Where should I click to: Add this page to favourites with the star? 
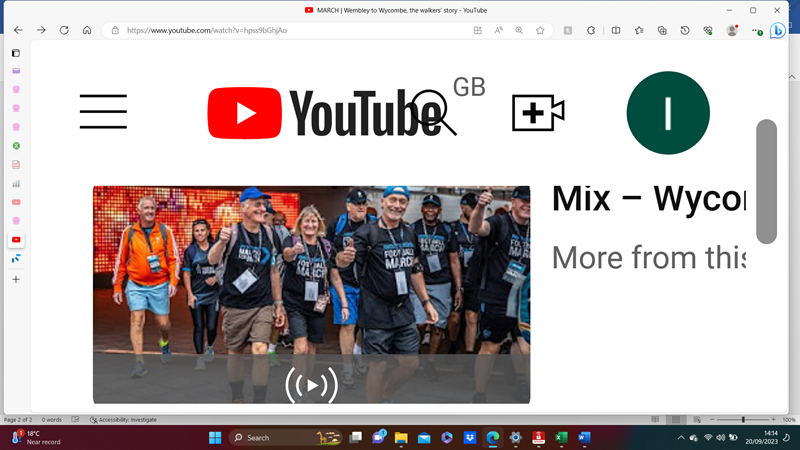pos(540,30)
